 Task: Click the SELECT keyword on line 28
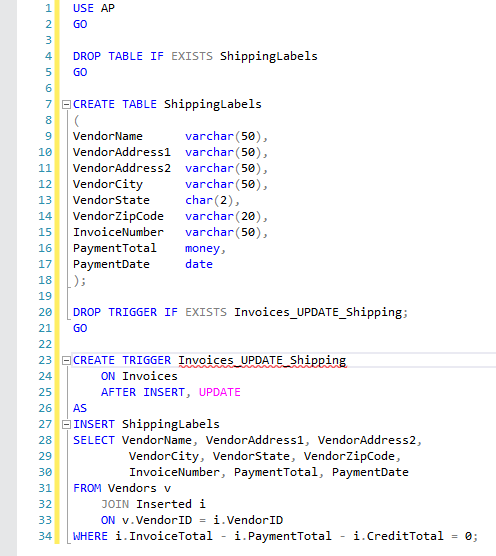[x=94, y=440]
